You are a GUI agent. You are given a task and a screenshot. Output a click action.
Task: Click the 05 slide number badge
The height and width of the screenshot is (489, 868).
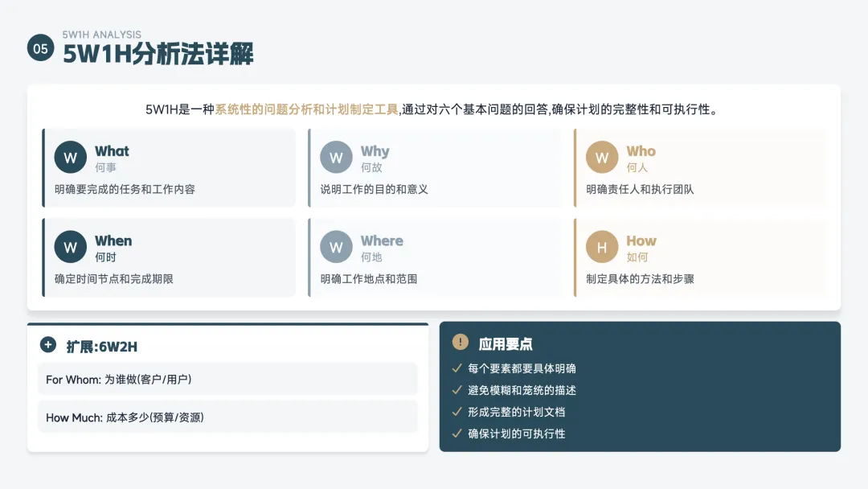tap(40, 48)
